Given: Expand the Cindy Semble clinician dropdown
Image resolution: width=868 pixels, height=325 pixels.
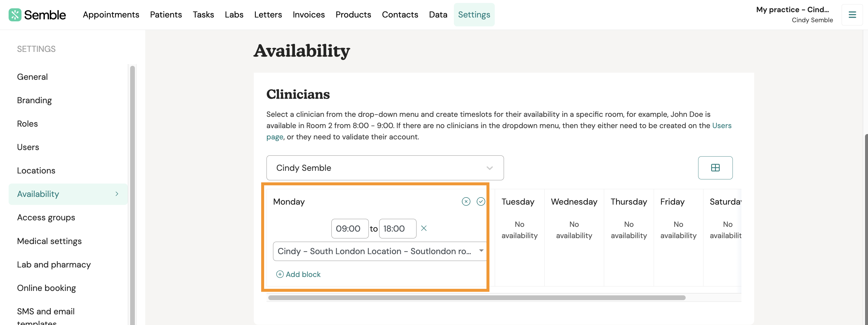Looking at the screenshot, I should [x=385, y=168].
